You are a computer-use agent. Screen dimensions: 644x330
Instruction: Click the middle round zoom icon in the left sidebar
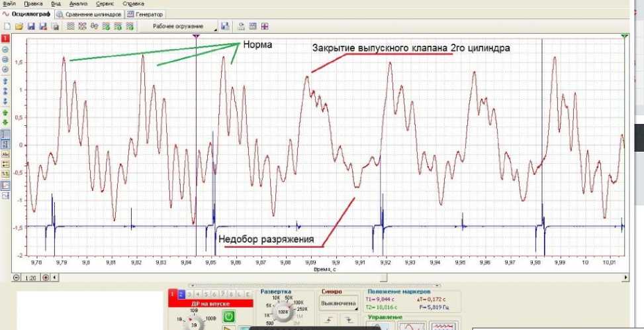(x=5, y=59)
